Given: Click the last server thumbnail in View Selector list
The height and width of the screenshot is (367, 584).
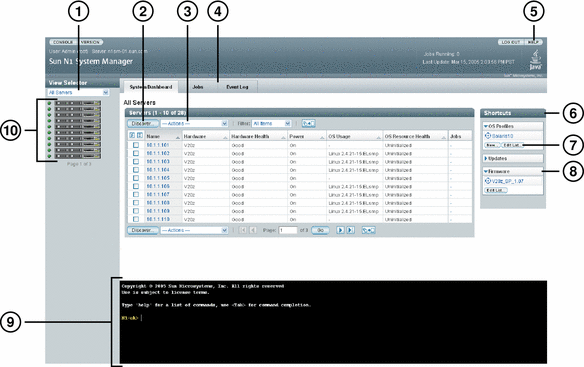Looking at the screenshot, I should tap(78, 156).
